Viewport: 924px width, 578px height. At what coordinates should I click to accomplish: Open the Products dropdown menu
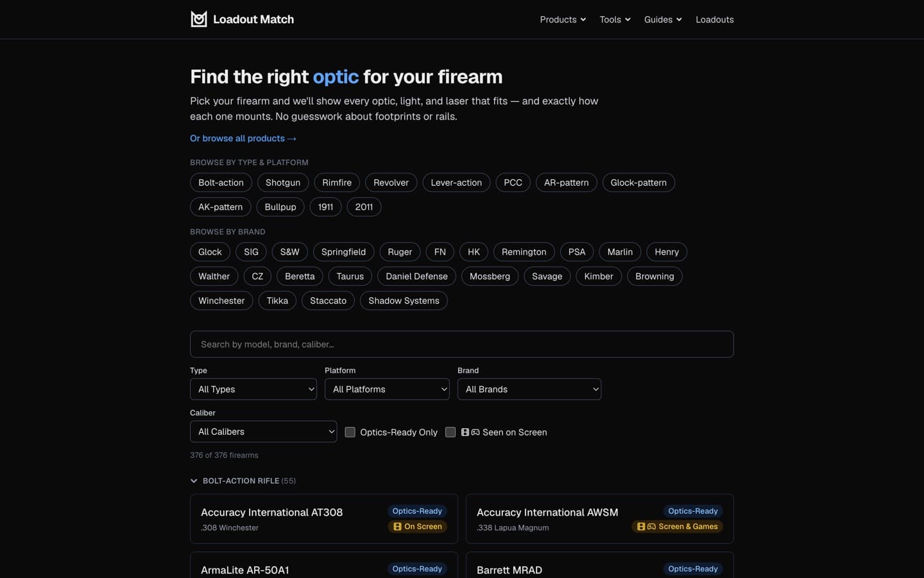click(x=563, y=19)
